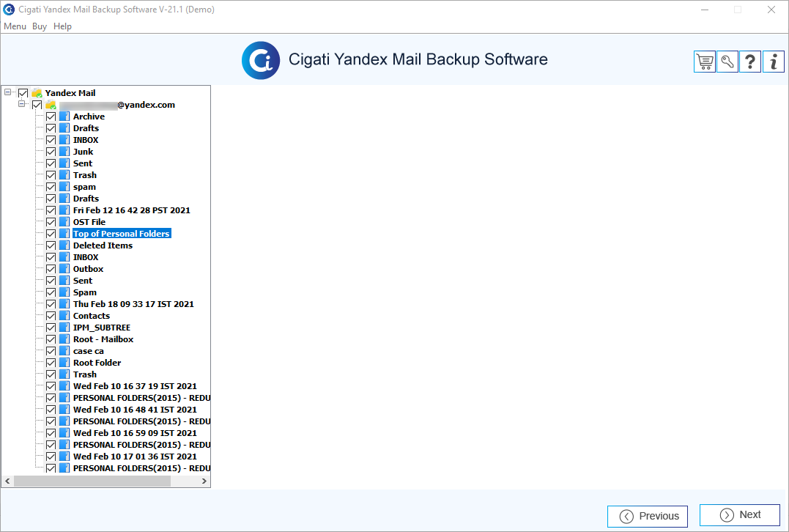Select the Yandex Mail root label
Screen dimensions: 789x532
coord(70,93)
